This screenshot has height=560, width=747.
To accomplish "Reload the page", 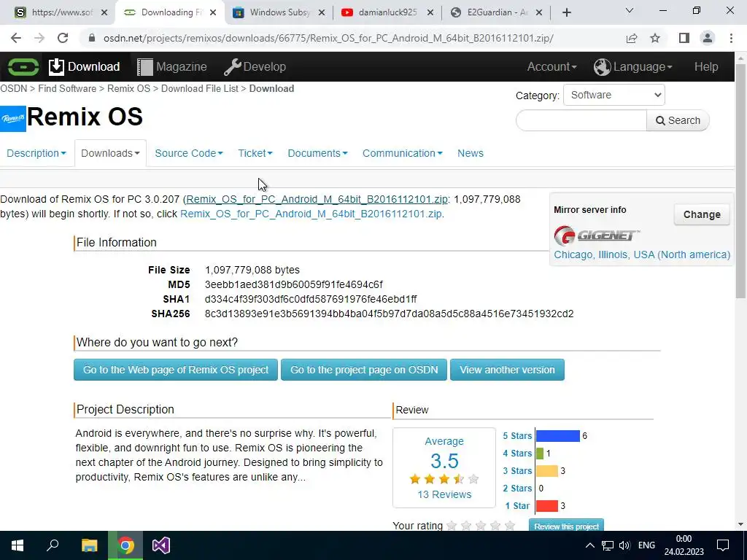I will [63, 38].
